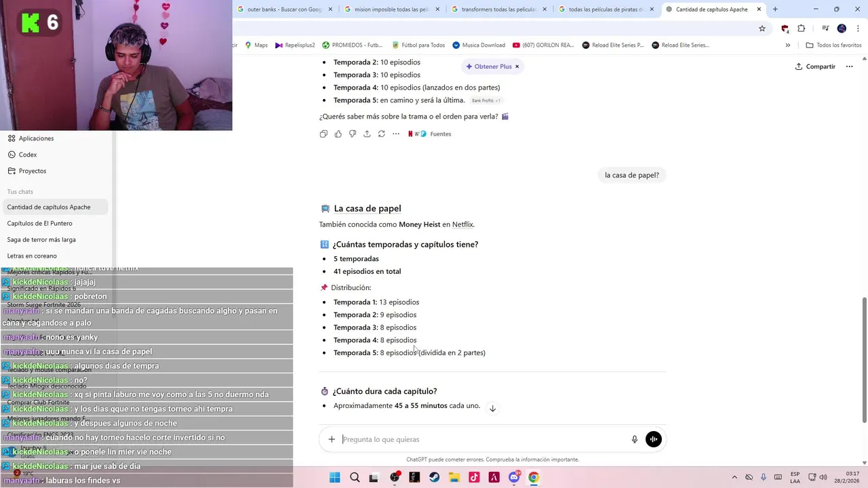Click the plus attach icon in prompt box
Image resolution: width=868 pixels, height=488 pixels.
click(x=332, y=439)
